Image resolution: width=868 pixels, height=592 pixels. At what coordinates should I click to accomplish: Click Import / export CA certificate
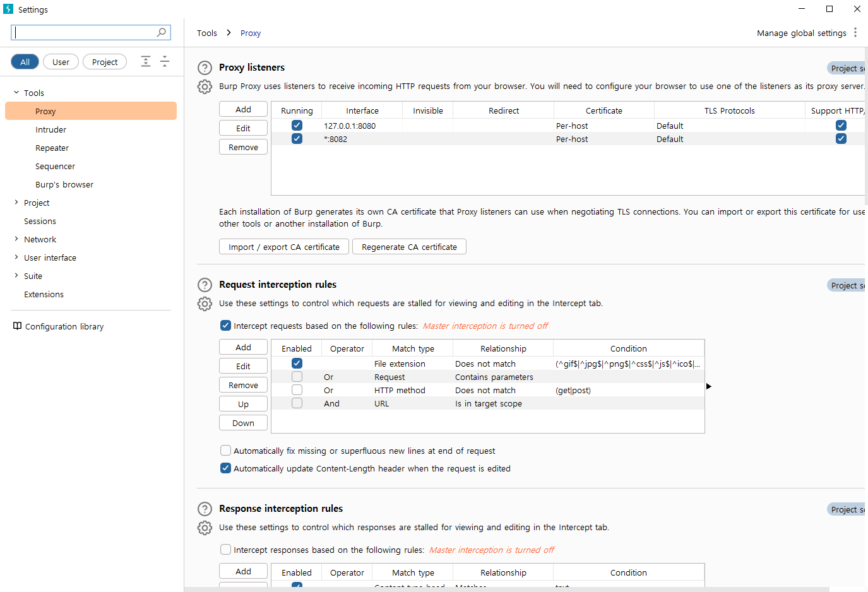tap(284, 247)
